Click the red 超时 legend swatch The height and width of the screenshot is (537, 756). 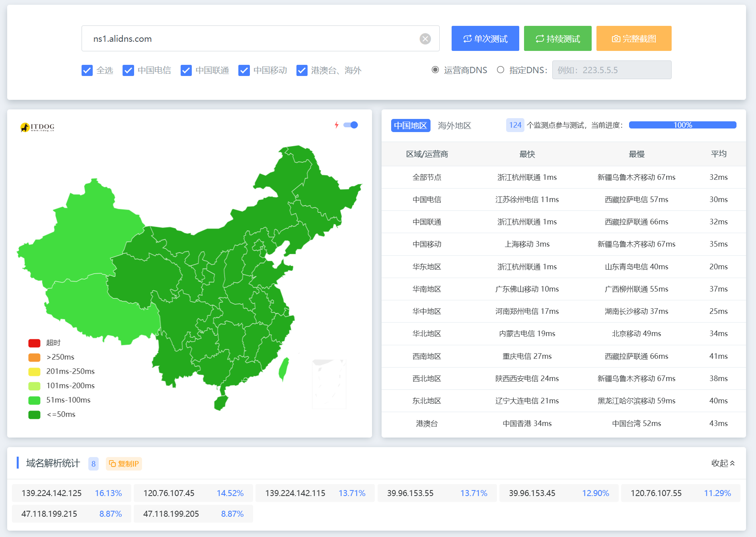pyautogui.click(x=34, y=343)
